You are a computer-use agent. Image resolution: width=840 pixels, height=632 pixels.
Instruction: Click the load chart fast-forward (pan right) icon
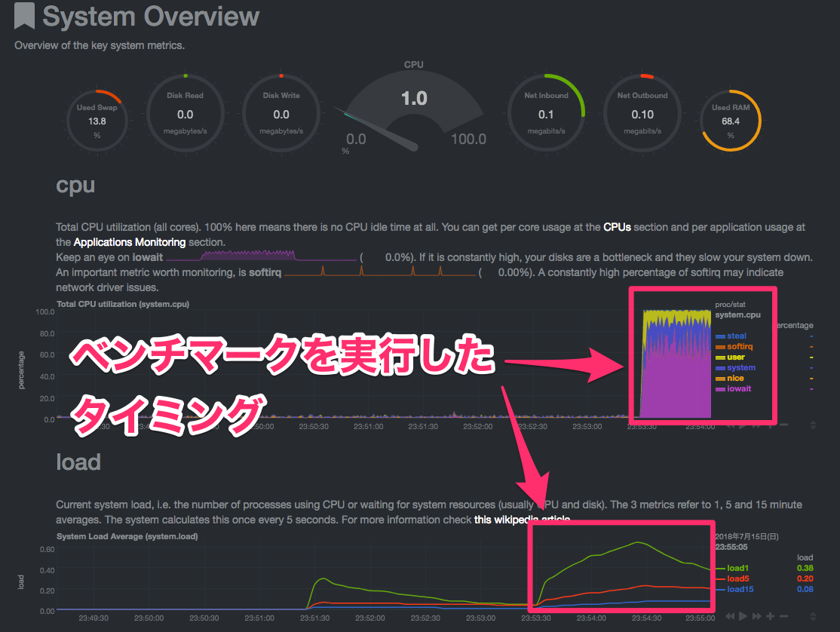(756, 616)
